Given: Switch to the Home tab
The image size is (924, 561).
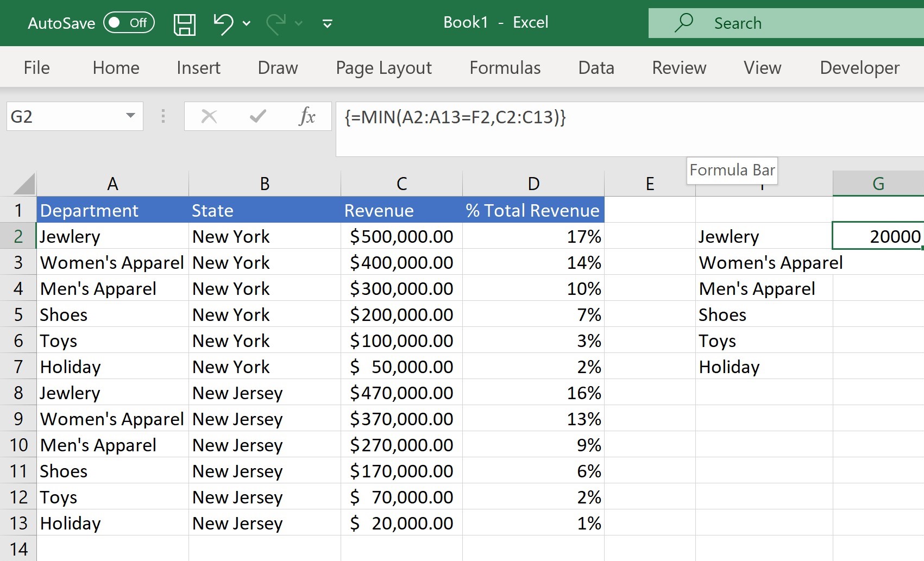Looking at the screenshot, I should coord(116,68).
